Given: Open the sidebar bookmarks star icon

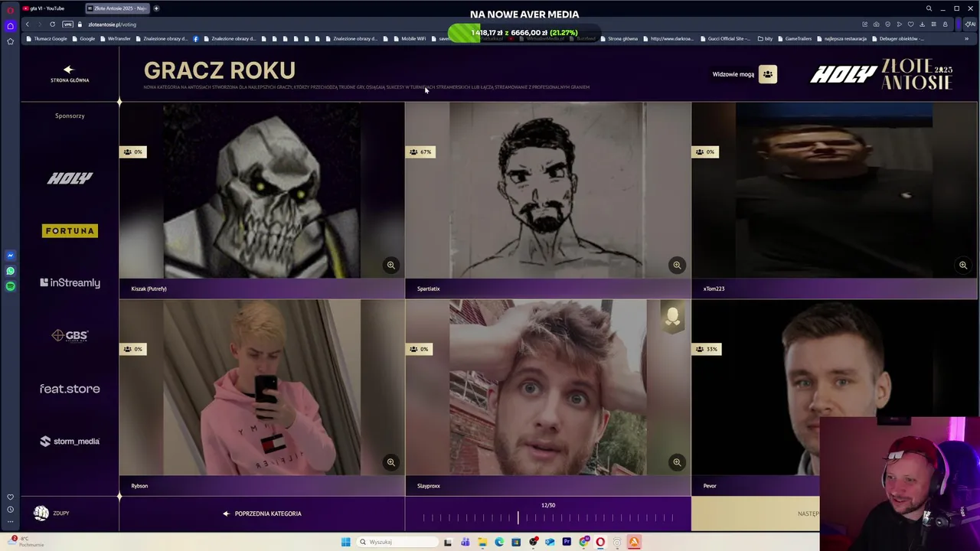Looking at the screenshot, I should pos(10,41).
